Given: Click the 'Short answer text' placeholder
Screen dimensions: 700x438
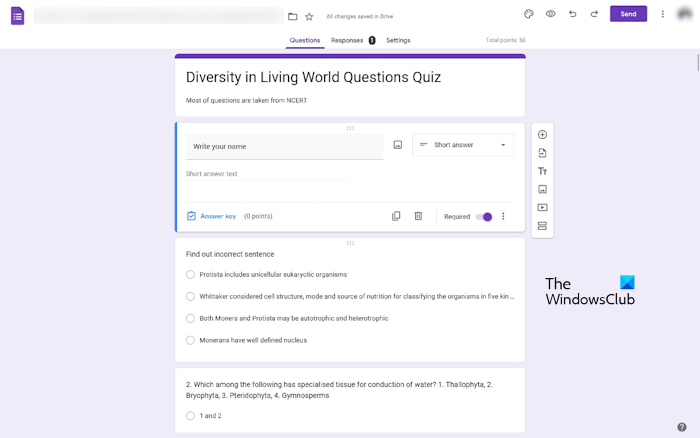Looking at the screenshot, I should (x=212, y=174).
